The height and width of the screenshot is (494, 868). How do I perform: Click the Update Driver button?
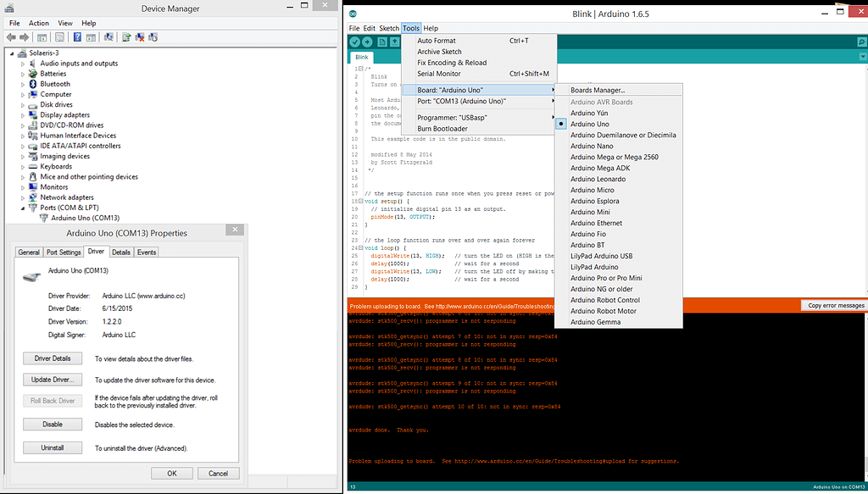tap(52, 379)
